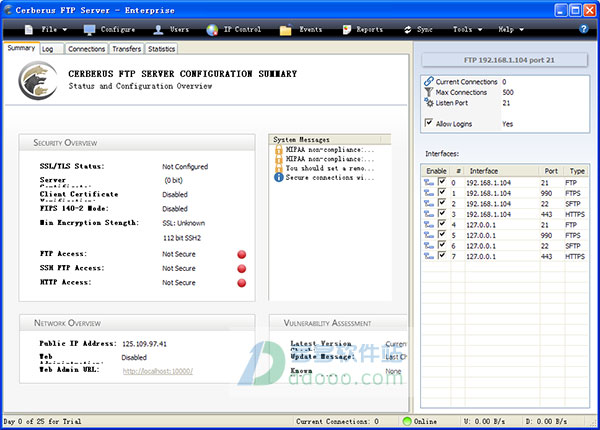The image size is (600, 430).
Task: Select HTTPS port 443 row for 192.168.1.104
Action: [505, 214]
